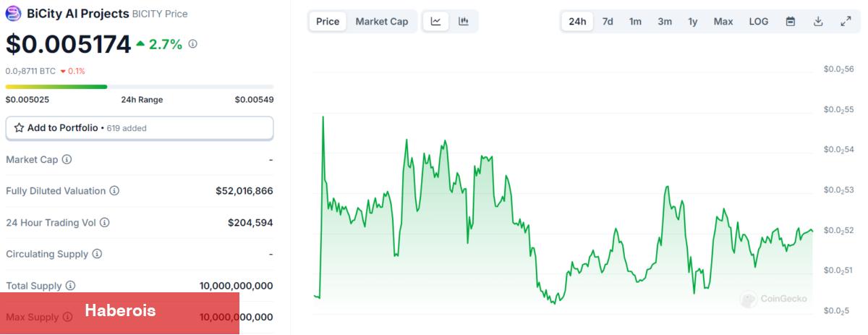Expand chart to fullscreen
The image size is (868, 335).
pyautogui.click(x=846, y=22)
